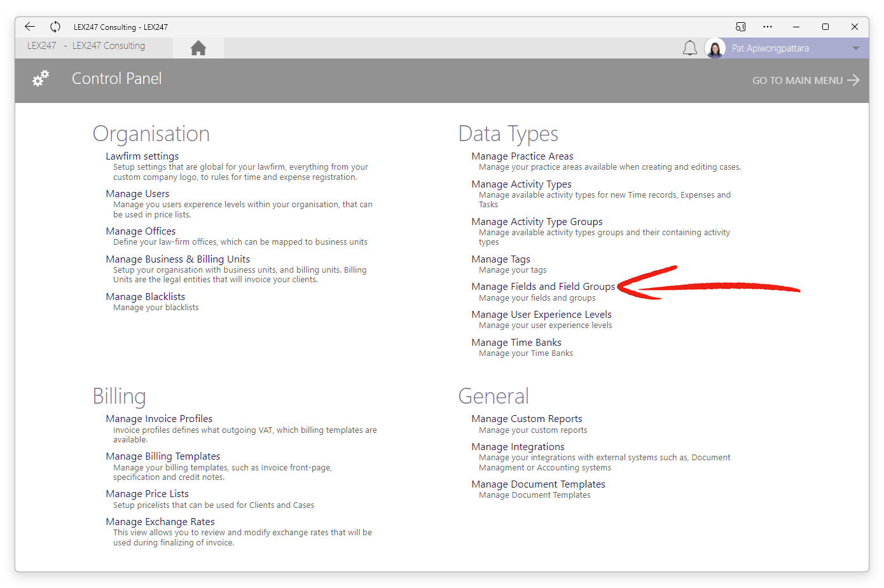
Task: Click the back arrow in the title bar
Action: click(x=30, y=27)
